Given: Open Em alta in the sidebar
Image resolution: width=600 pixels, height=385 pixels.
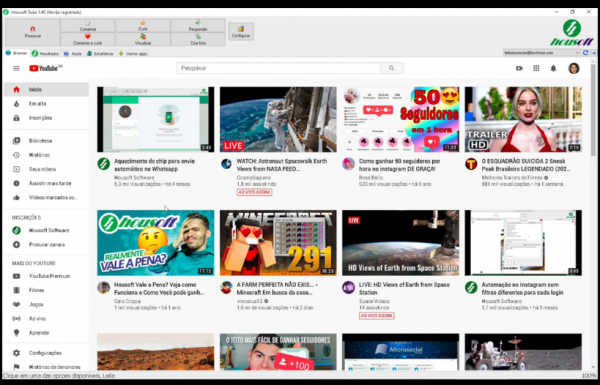Looking at the screenshot, I should pos(46,104).
